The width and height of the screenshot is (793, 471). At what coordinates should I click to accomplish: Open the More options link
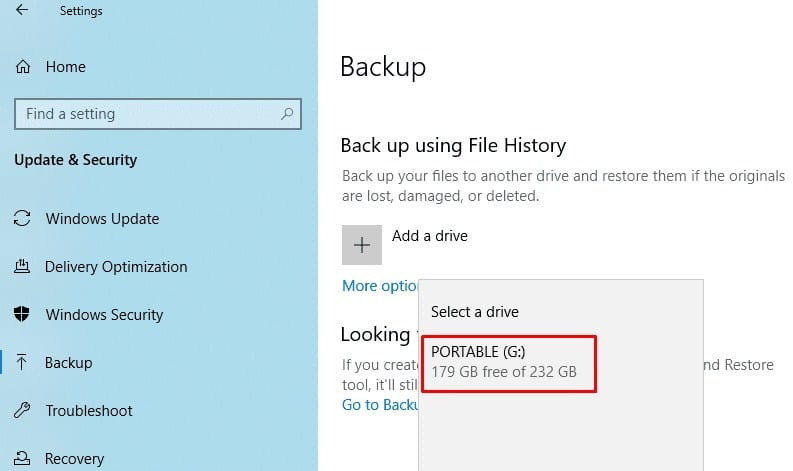380,286
